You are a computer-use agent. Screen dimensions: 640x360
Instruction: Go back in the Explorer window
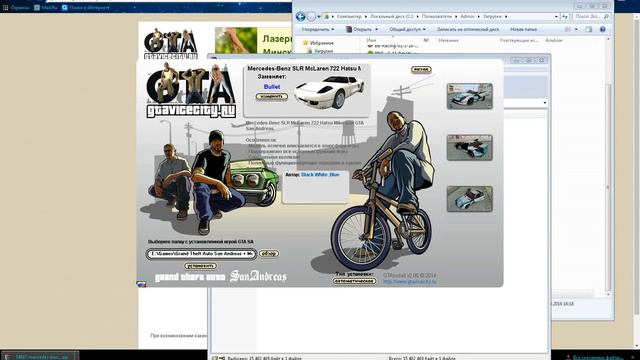(x=300, y=16)
